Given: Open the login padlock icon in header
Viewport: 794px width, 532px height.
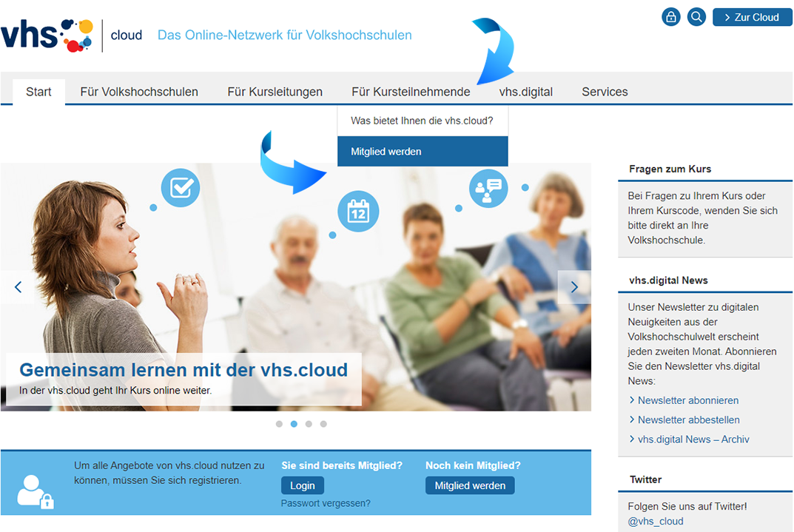Looking at the screenshot, I should pos(671,17).
